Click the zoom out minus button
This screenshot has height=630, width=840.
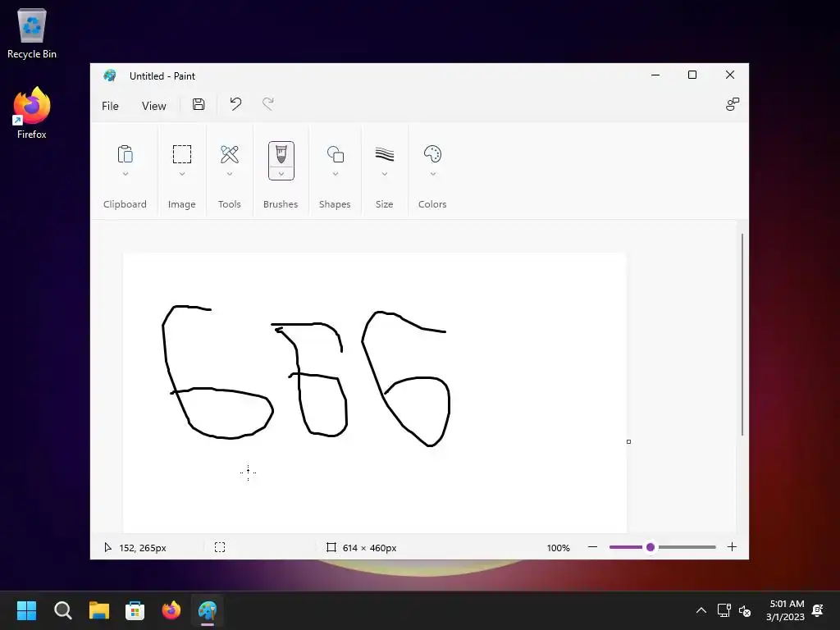[x=592, y=547]
